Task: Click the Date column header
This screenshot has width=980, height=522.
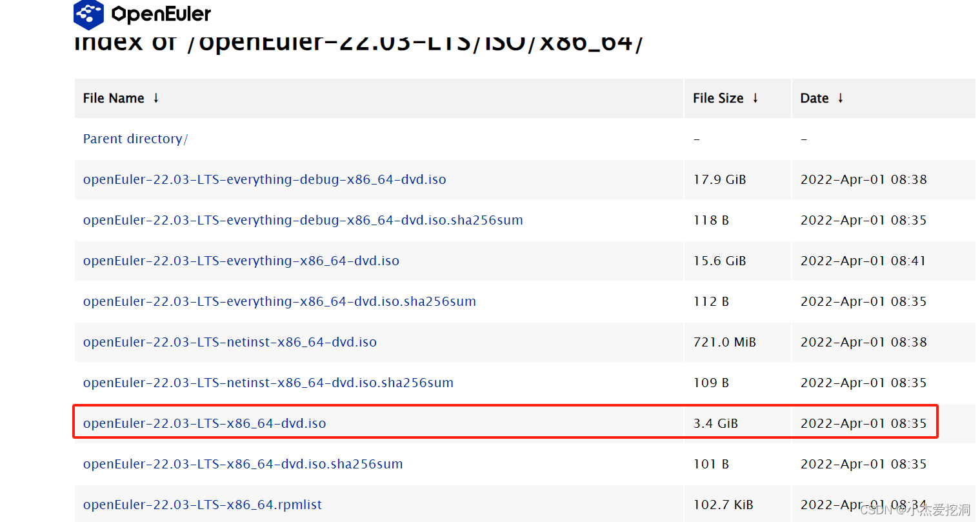Action: click(884, 98)
